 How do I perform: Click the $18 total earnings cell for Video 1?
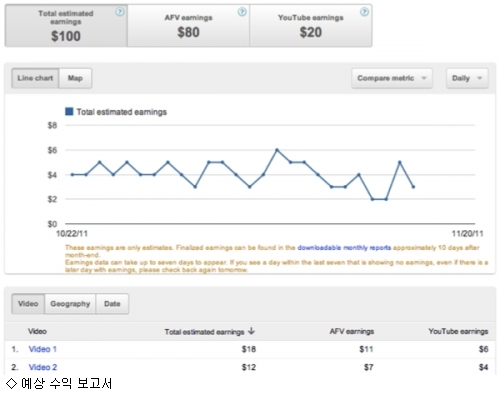tap(249, 349)
